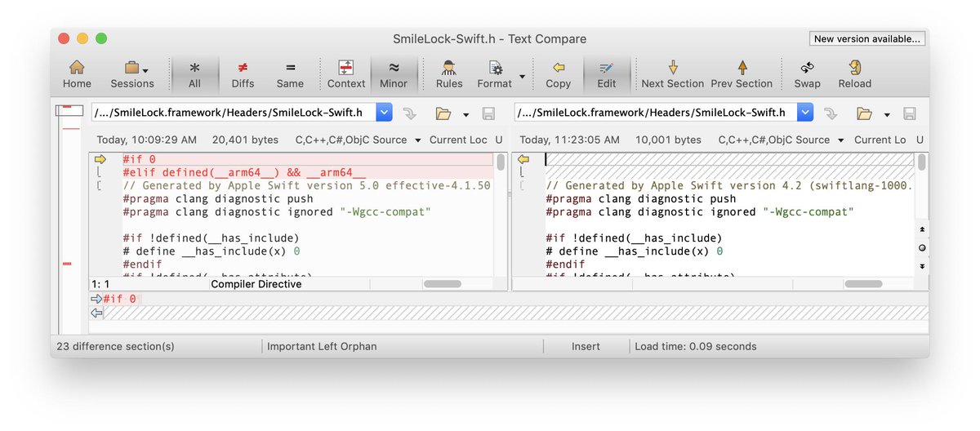Click previous difference double-arrow beside right pane
Image resolution: width=980 pixels, height=431 pixels.
922,229
